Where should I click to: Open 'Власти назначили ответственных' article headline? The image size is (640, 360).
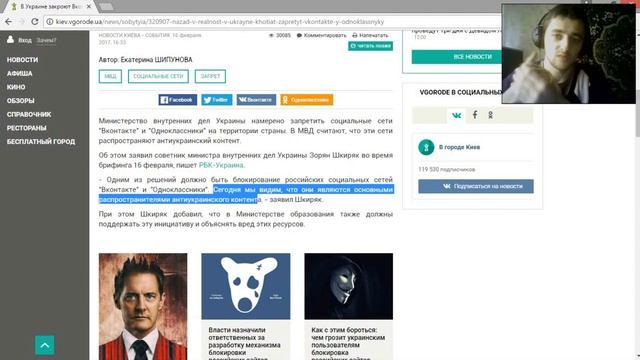click(244, 344)
